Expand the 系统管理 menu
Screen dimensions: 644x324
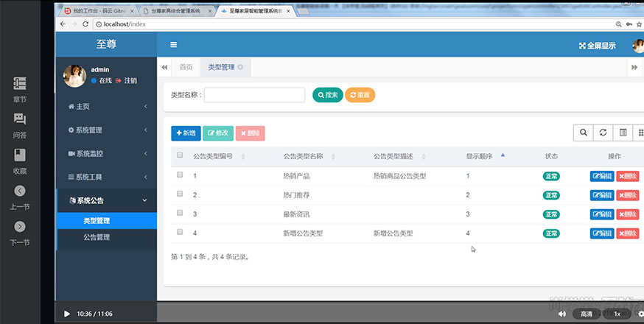107,130
